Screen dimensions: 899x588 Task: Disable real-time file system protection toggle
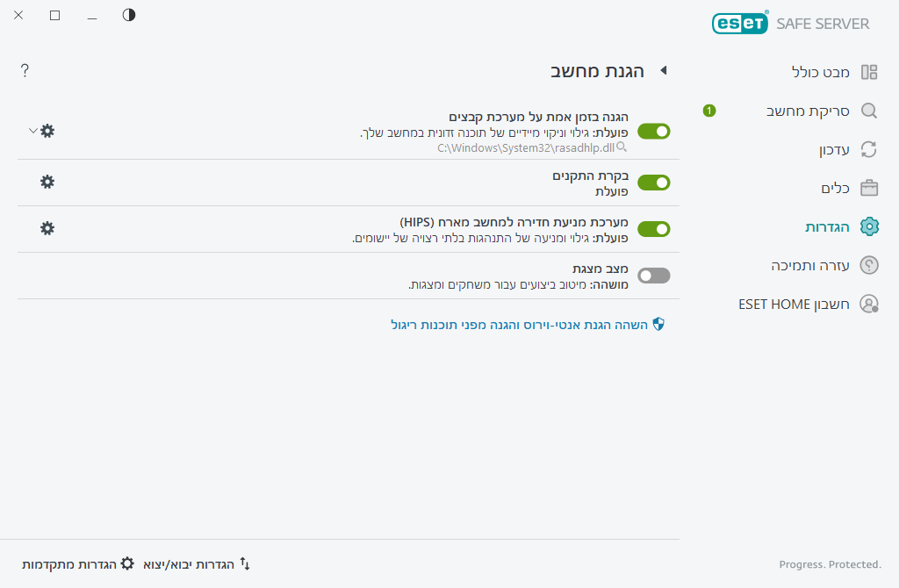tap(653, 132)
